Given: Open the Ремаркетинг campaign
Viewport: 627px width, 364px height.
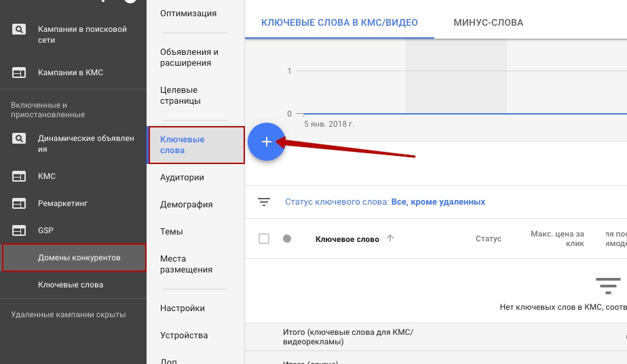Looking at the screenshot, I should tap(63, 203).
